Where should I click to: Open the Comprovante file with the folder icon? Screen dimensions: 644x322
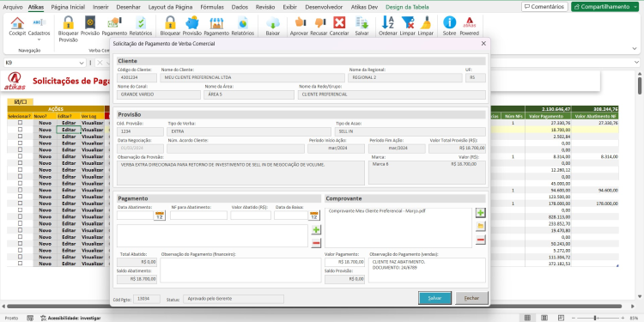point(481,226)
